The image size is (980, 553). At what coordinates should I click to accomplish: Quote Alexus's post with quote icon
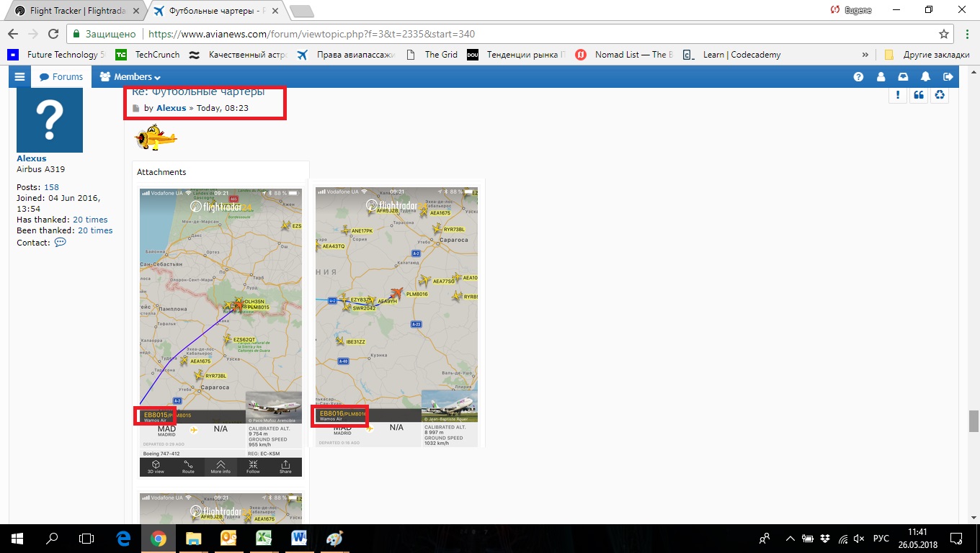pyautogui.click(x=919, y=95)
